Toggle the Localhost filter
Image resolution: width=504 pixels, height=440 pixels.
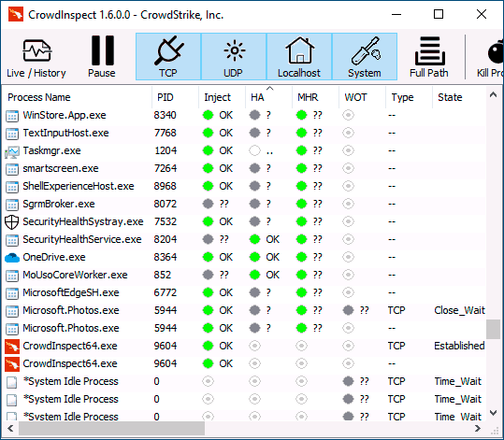click(299, 57)
